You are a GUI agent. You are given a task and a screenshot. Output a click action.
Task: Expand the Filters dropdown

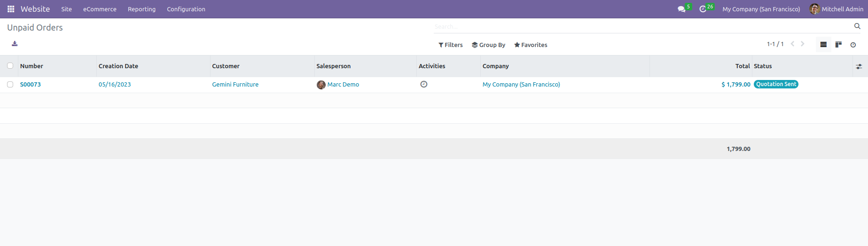click(x=451, y=45)
